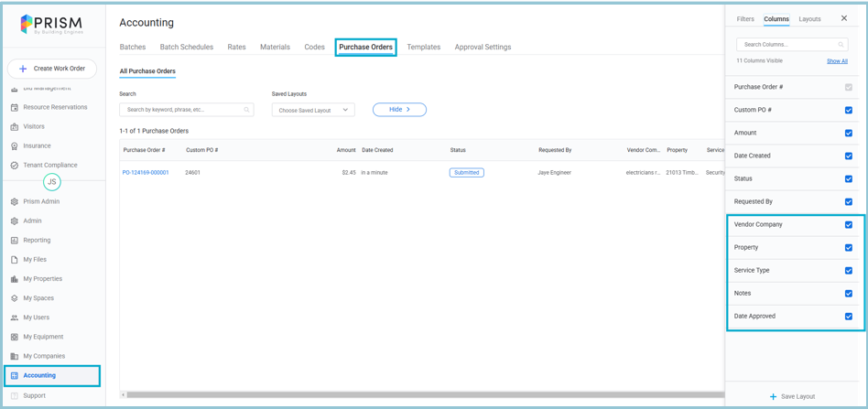Screen dimensions: 868x409
Task: Open the Accounting icon in sidebar
Action: pos(15,376)
